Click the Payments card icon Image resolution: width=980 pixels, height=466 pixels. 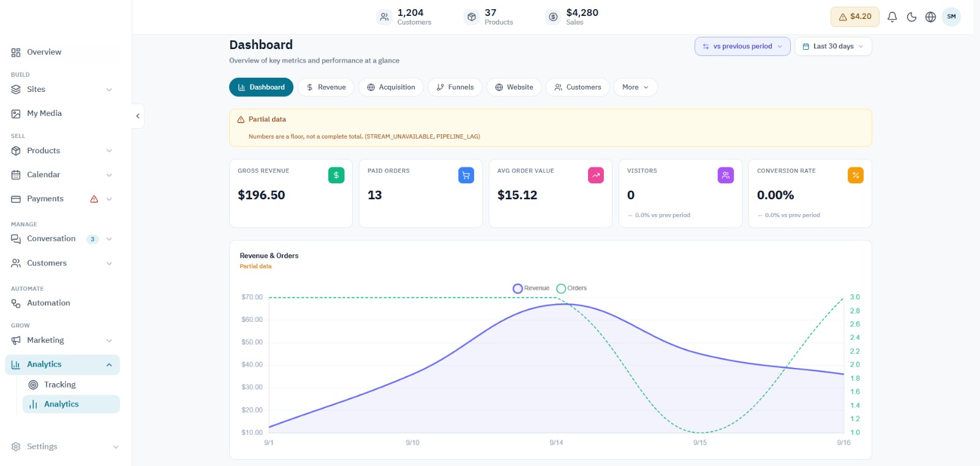pos(16,199)
